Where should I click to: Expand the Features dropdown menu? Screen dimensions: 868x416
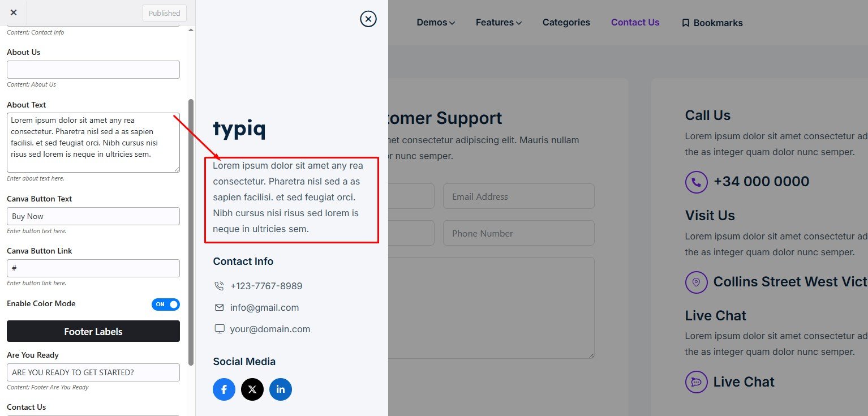(x=499, y=23)
